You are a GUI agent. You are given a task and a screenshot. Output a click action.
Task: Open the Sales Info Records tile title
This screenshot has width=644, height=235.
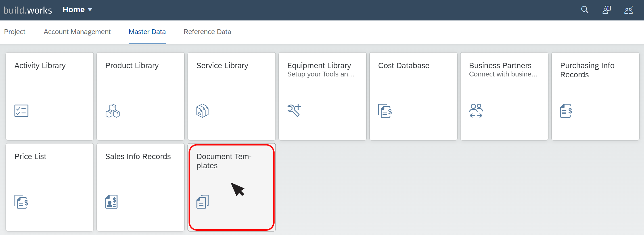pos(138,157)
